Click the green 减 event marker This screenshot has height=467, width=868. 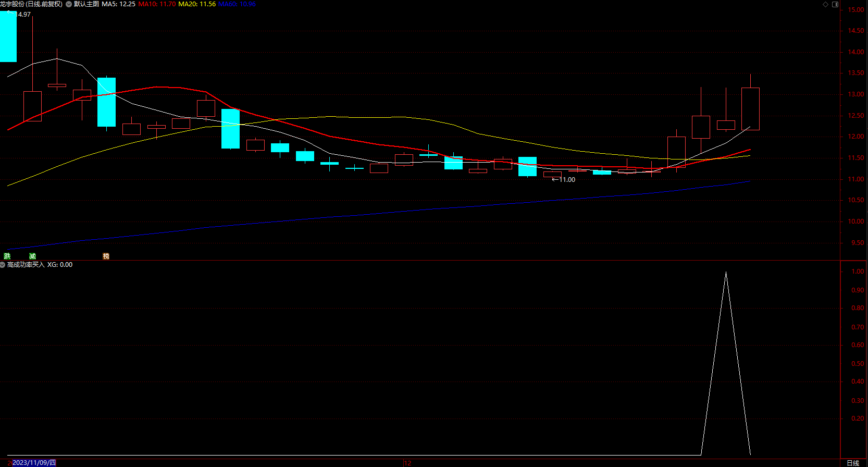click(32, 256)
